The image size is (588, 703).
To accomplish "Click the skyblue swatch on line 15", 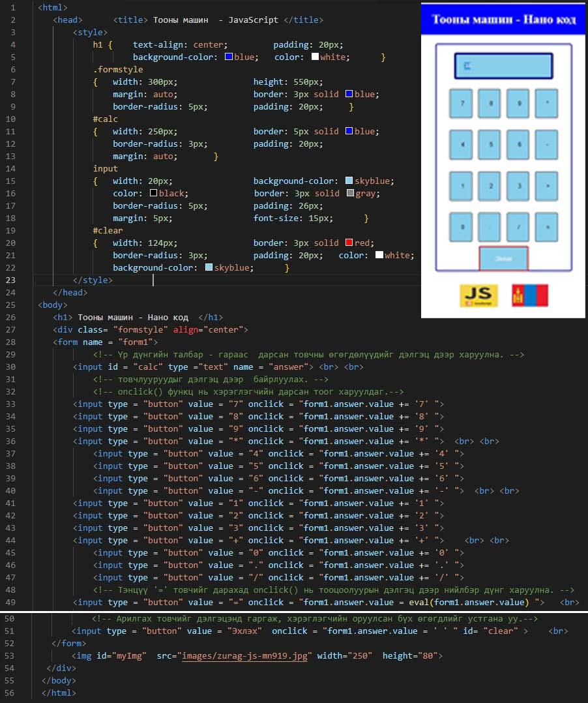I will point(349,181).
